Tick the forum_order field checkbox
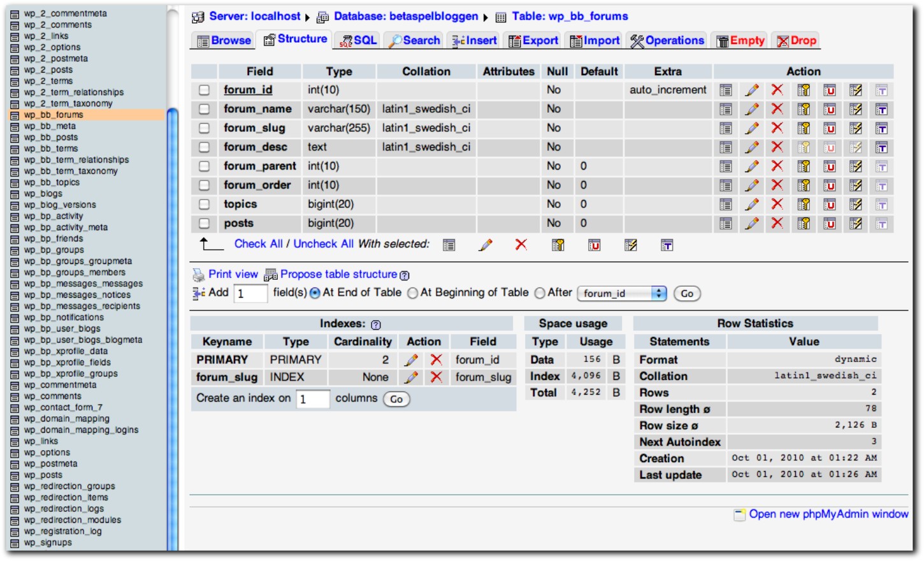The image size is (924, 561). coord(204,186)
